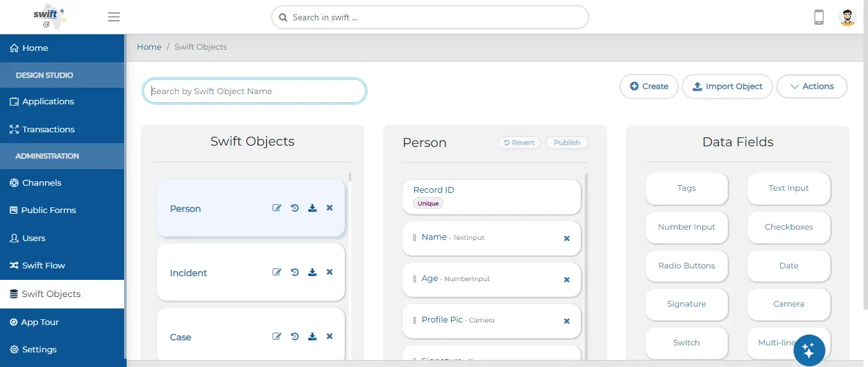Click the user avatar in header
The height and width of the screenshot is (367, 868).
[x=848, y=17]
